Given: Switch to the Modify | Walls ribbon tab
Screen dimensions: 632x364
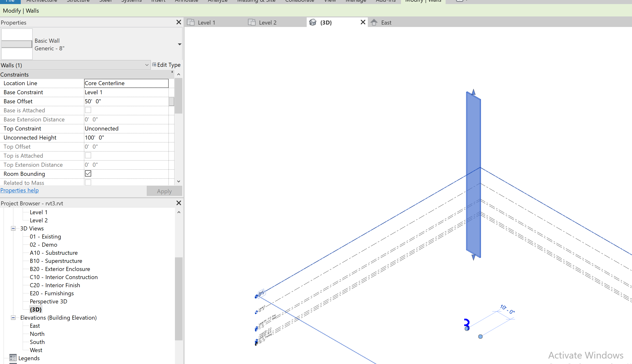Looking at the screenshot, I should click(423, 1).
